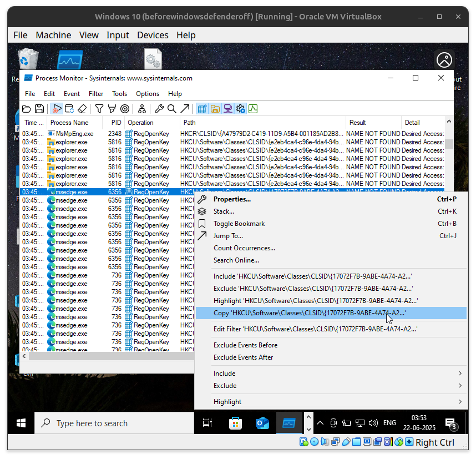Select Properties... in the context menu
The image size is (476, 459).
(331, 199)
